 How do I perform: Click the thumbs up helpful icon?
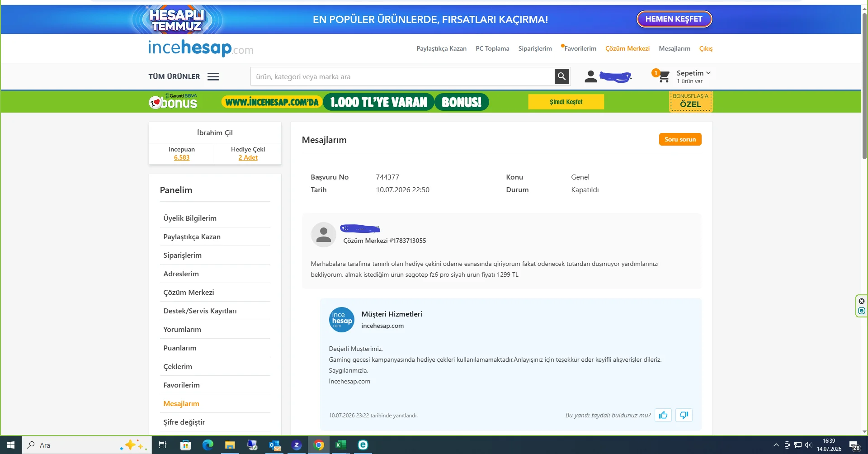coord(663,415)
